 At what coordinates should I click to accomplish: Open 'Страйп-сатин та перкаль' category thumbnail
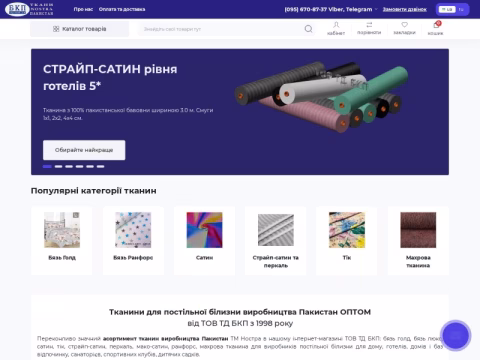click(276, 230)
